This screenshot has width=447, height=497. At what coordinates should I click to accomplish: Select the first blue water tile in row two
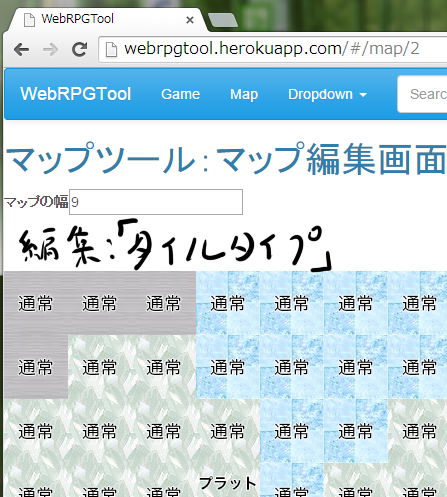coord(228,367)
